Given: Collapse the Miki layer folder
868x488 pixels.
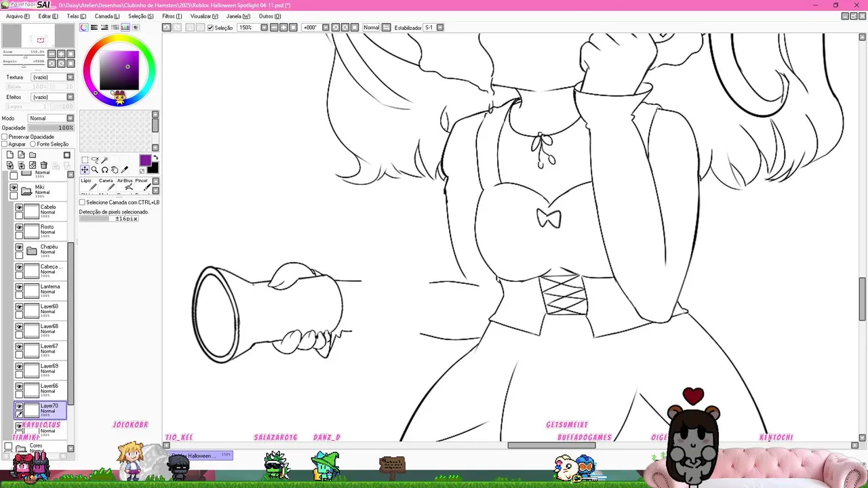Looking at the screenshot, I should 26,191.
